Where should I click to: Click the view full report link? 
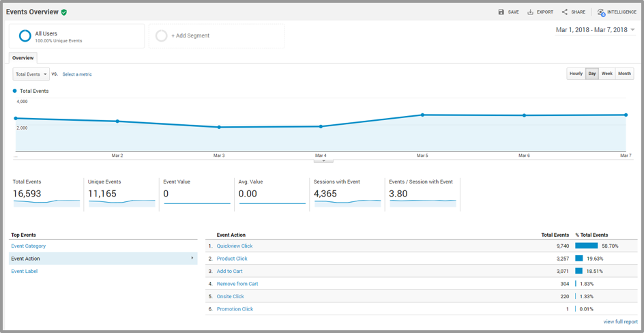click(621, 321)
